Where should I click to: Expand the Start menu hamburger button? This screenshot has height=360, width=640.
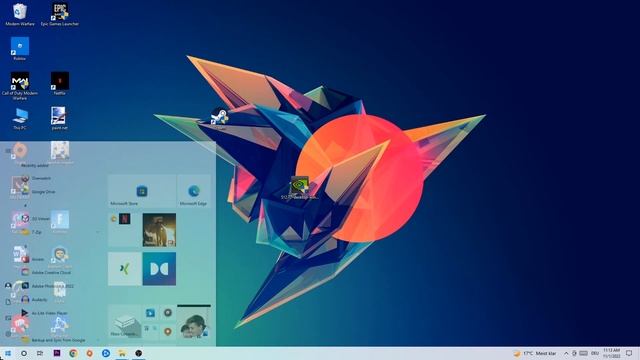(x=8, y=151)
